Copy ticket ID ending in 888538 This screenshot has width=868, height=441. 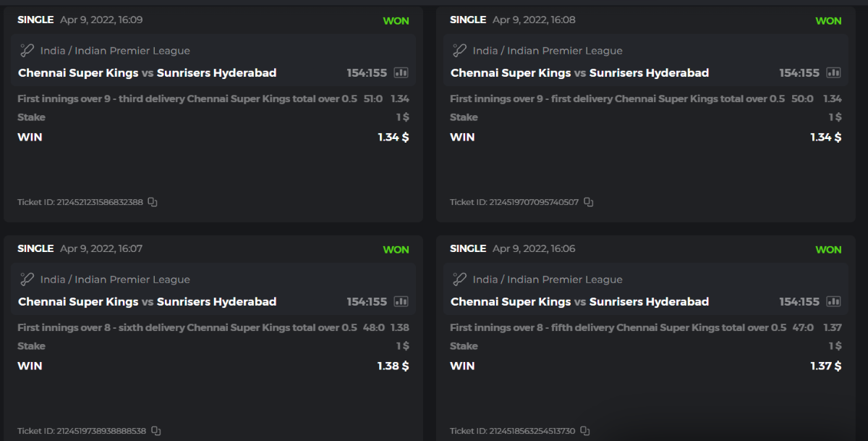(x=156, y=431)
